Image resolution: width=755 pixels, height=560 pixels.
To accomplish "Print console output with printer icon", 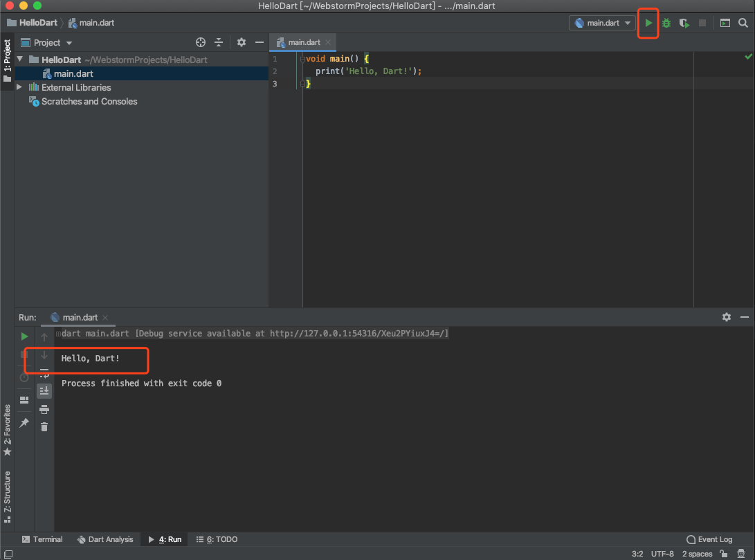I will pos(44,409).
